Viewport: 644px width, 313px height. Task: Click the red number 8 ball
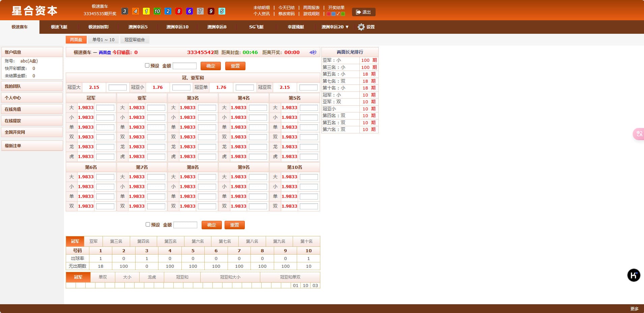tap(178, 11)
